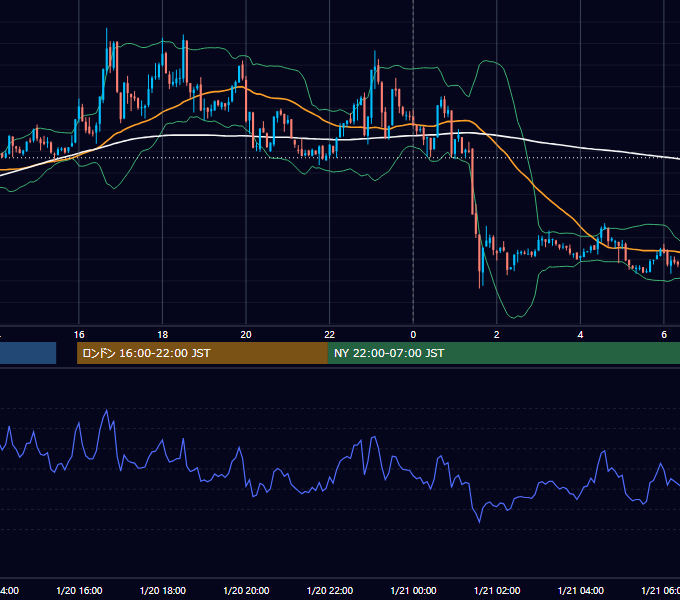Viewport: 680px width, 600px height.
Task: Click the blue session bar left of ロンドン
Action: click(x=28, y=353)
